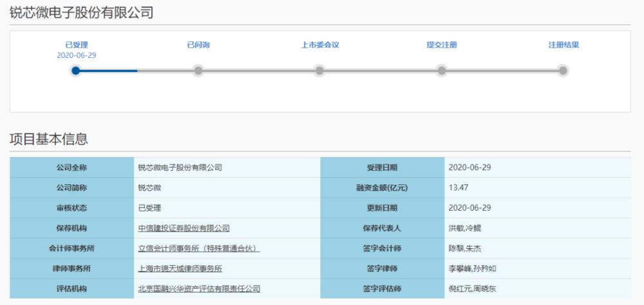Select the 注册结果 stage label
The image size is (644, 305).
tap(563, 45)
